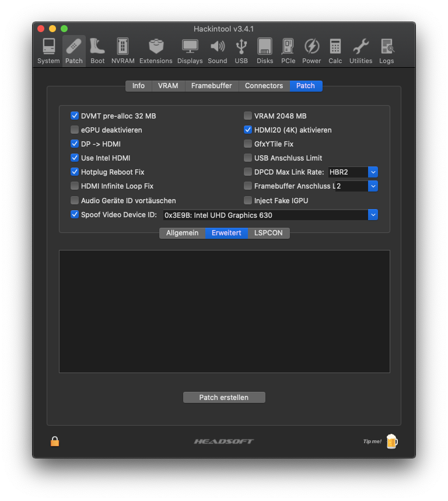Open the Boot section icon
448x501 pixels.
(97, 51)
